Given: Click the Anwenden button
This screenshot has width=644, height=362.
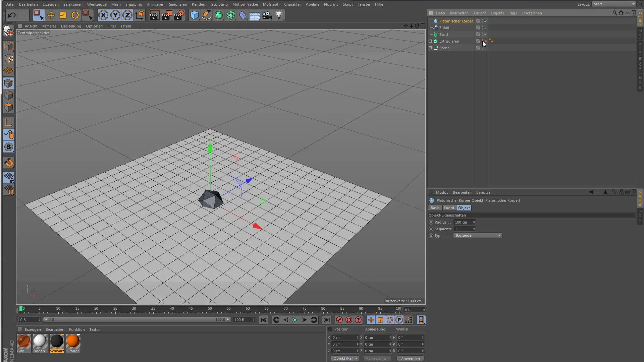Looking at the screenshot, I should pos(410,358).
